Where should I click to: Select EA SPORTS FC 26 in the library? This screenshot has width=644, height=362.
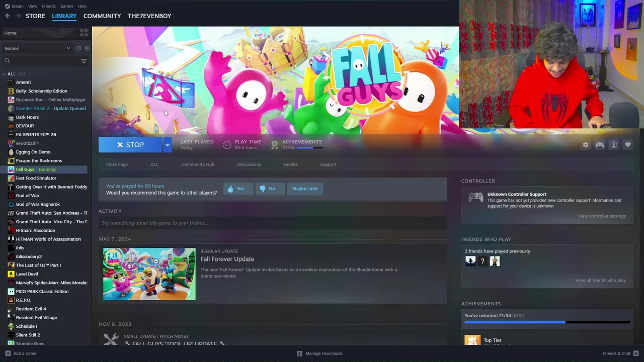pyautogui.click(x=36, y=135)
